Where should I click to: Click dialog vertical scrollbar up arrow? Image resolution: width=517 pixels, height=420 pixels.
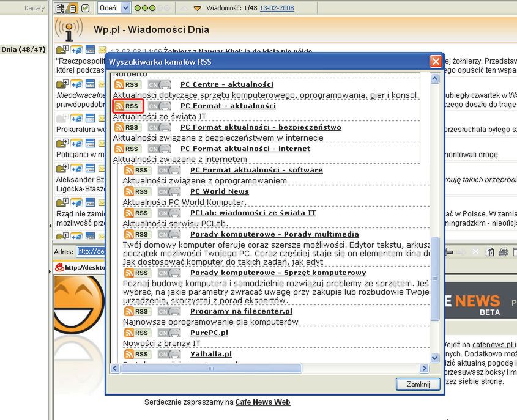coord(435,79)
